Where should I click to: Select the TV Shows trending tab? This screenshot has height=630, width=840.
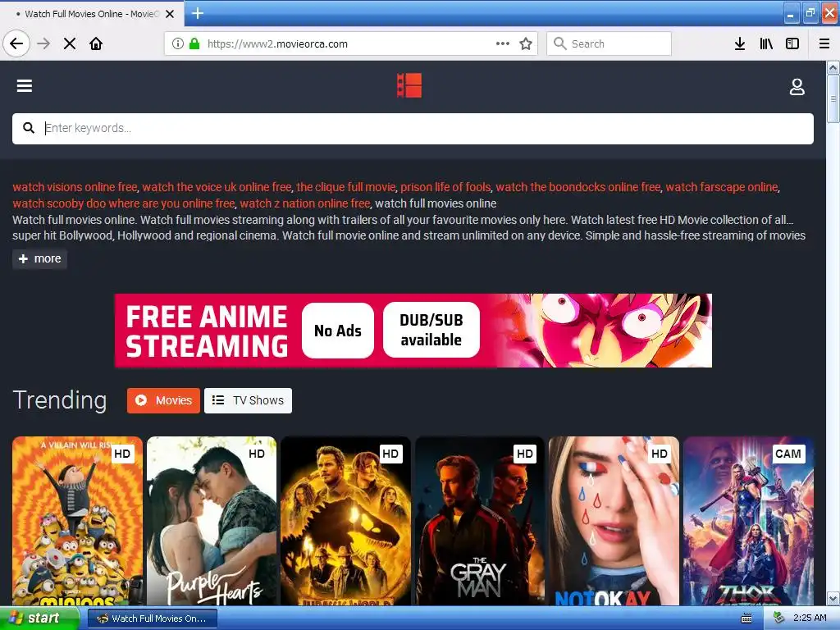[248, 400]
